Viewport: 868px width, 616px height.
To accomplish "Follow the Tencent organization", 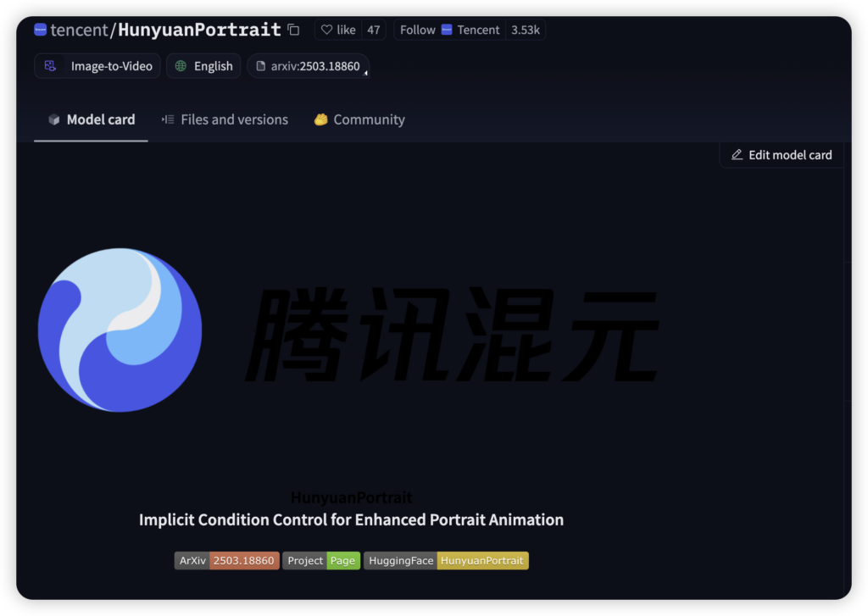I will 449,30.
